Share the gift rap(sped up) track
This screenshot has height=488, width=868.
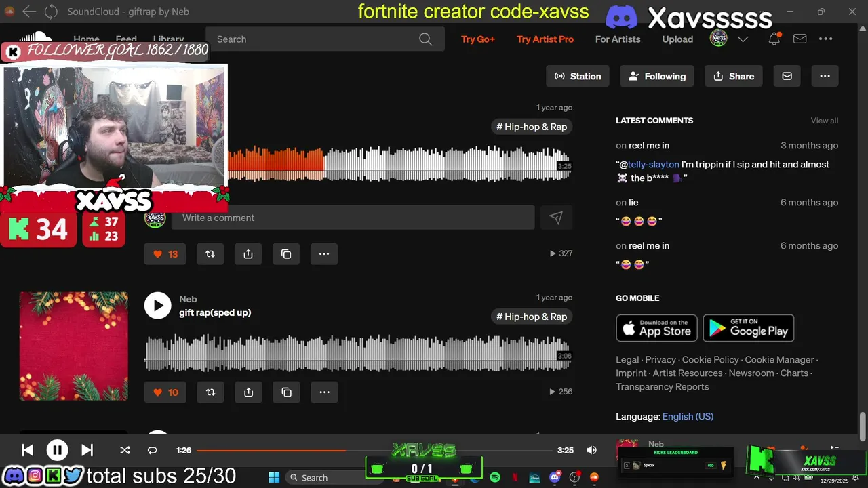[248, 392]
